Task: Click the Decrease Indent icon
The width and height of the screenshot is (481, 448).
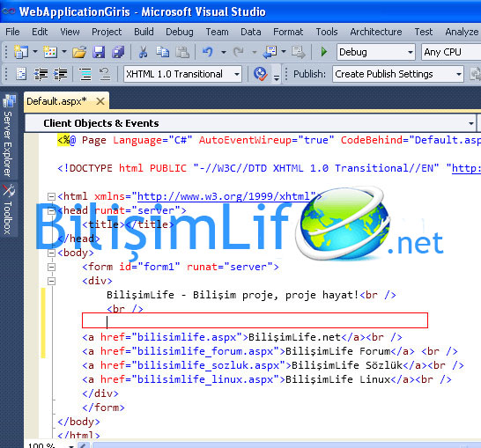Action: pos(41,74)
